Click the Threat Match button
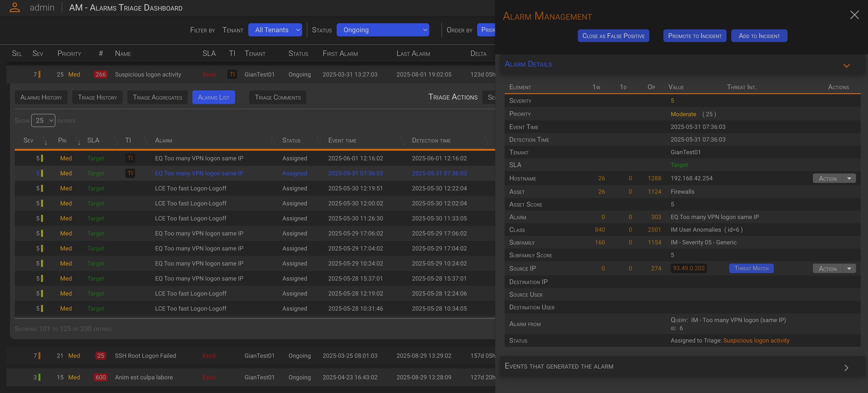The height and width of the screenshot is (393, 868). (751, 269)
